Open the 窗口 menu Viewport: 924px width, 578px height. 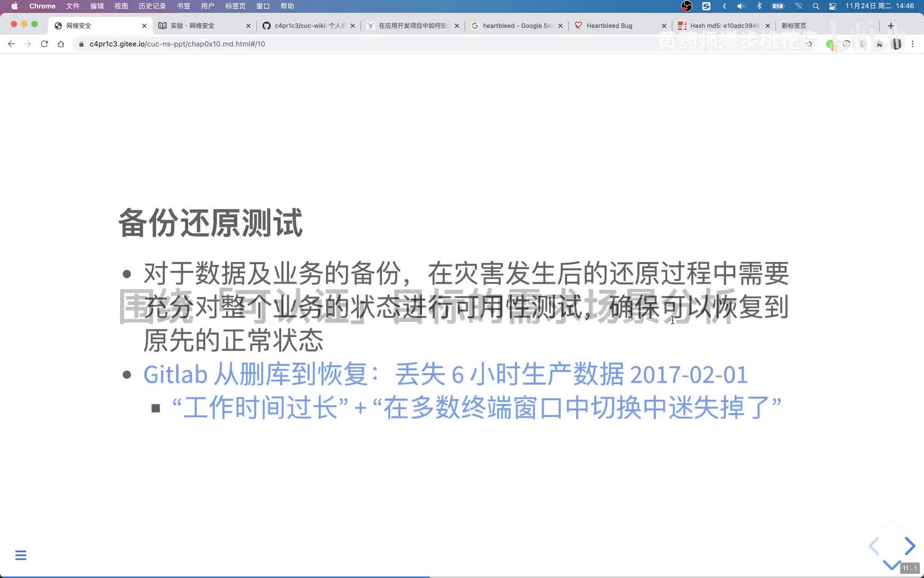pos(263,6)
